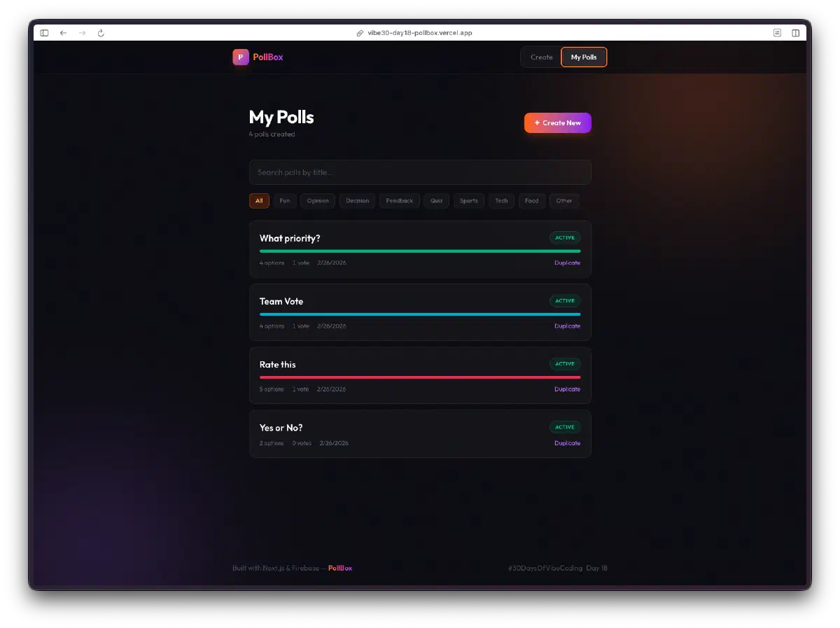Filter polls by Tech
Image resolution: width=840 pixels, height=628 pixels.
click(501, 201)
